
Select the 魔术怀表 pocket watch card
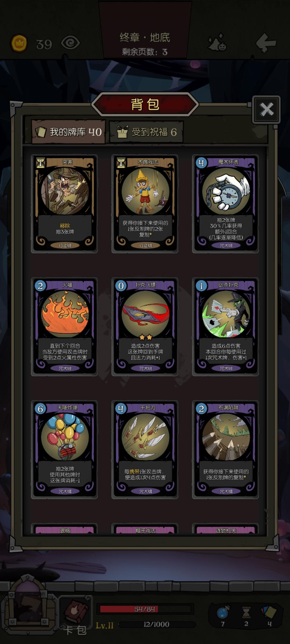[226, 204]
